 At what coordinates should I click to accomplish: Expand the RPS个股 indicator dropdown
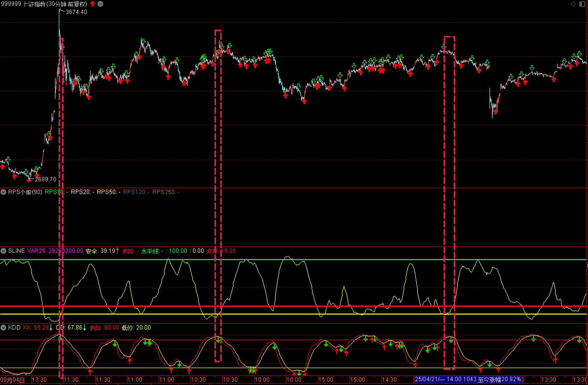pos(3,192)
